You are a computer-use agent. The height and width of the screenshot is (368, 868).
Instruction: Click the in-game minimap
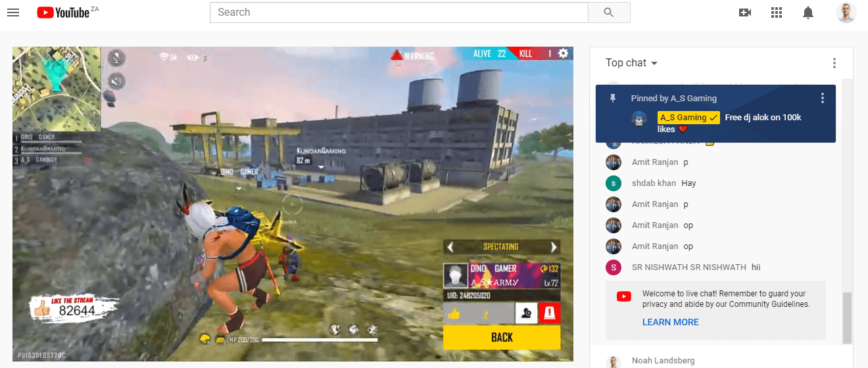click(x=57, y=89)
